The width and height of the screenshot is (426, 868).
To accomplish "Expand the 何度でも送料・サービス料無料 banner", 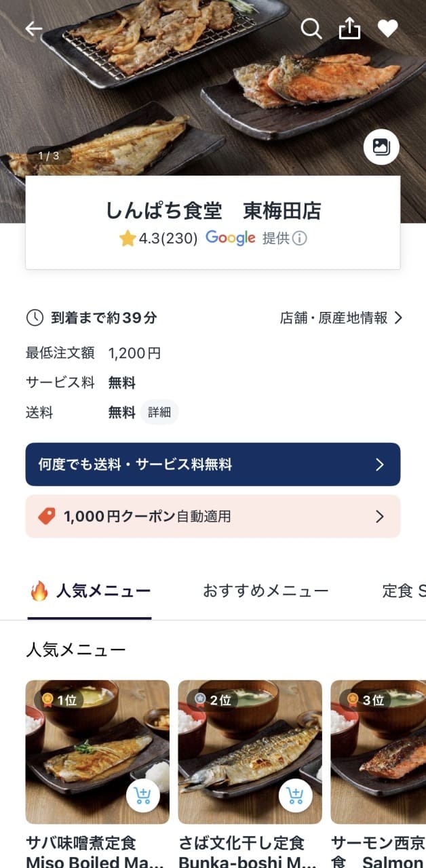I will [x=213, y=465].
